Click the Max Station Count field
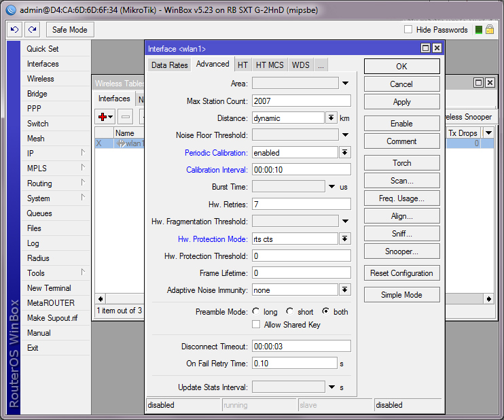504x420 pixels. pos(301,101)
